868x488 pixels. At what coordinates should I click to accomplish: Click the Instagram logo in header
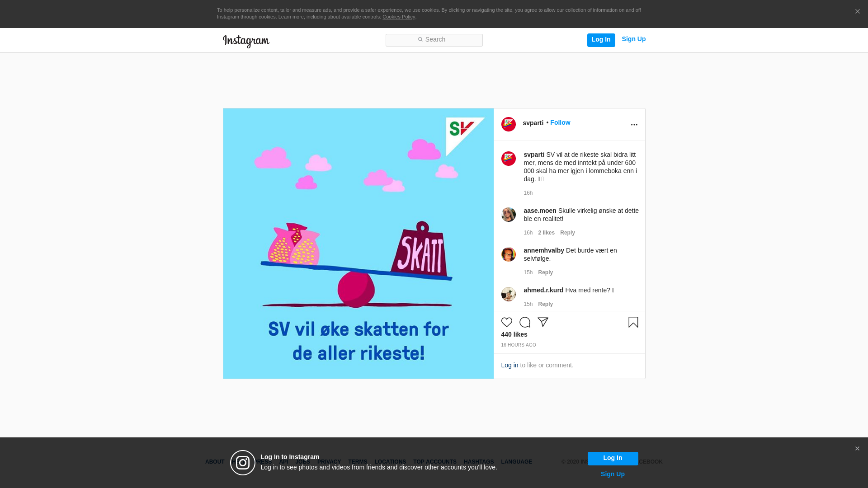[x=246, y=41]
